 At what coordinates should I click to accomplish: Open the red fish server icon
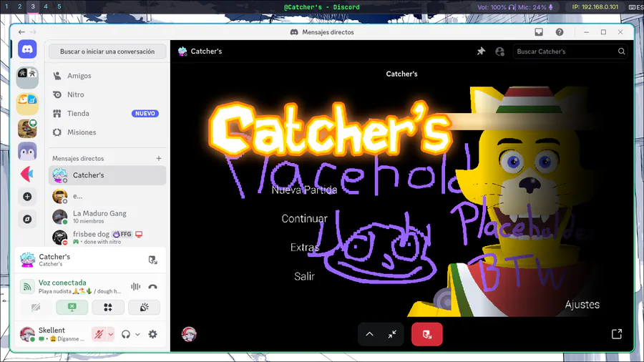click(x=27, y=174)
